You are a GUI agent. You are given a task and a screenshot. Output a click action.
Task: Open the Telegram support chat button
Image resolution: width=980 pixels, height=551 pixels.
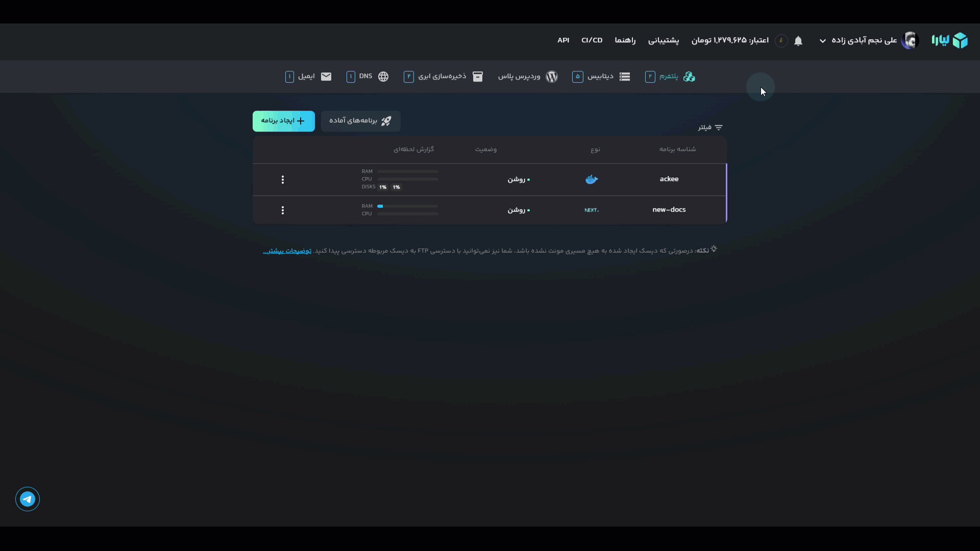click(x=28, y=499)
